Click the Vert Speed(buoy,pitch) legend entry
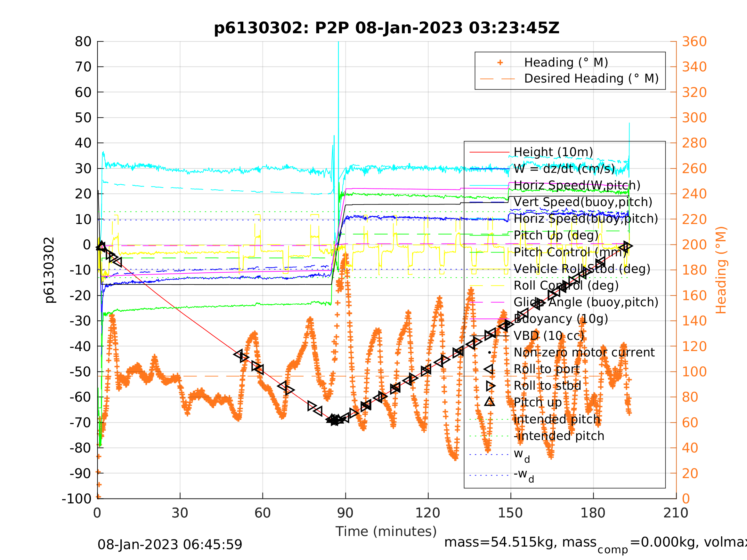The width and height of the screenshot is (747, 560). [x=583, y=202]
